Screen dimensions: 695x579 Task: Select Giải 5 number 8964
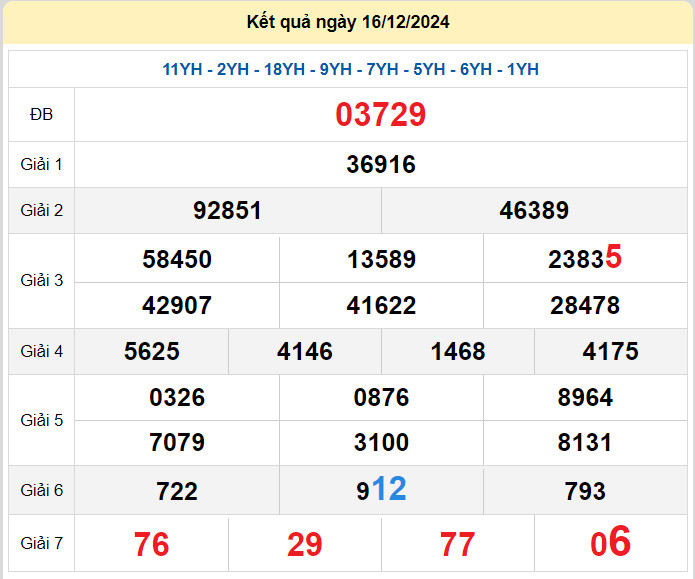[x=585, y=397]
